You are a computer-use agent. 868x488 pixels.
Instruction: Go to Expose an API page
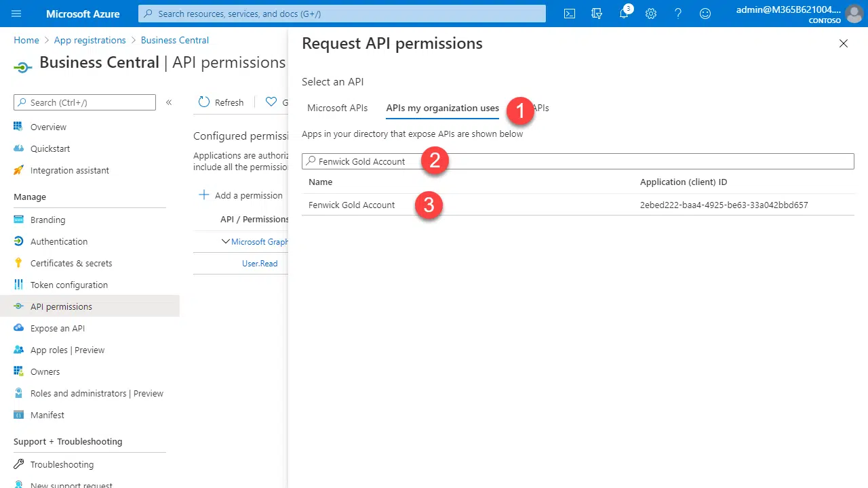(x=57, y=328)
